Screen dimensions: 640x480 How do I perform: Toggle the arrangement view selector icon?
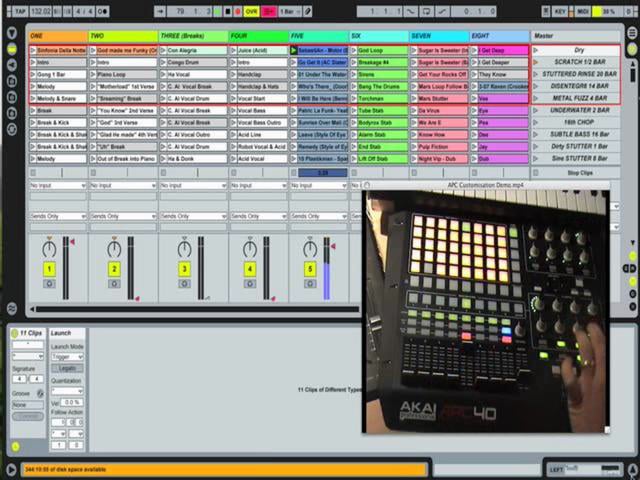[632, 33]
